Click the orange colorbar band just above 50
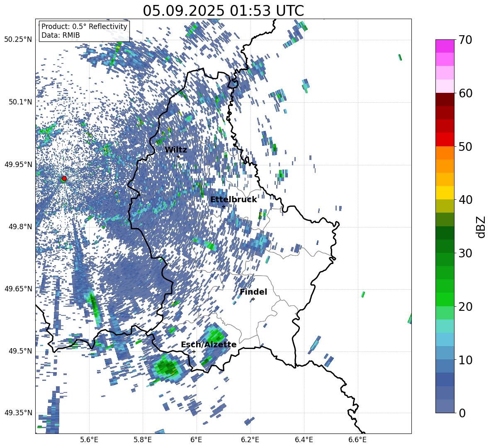This screenshot has height=448, width=491. [445, 153]
